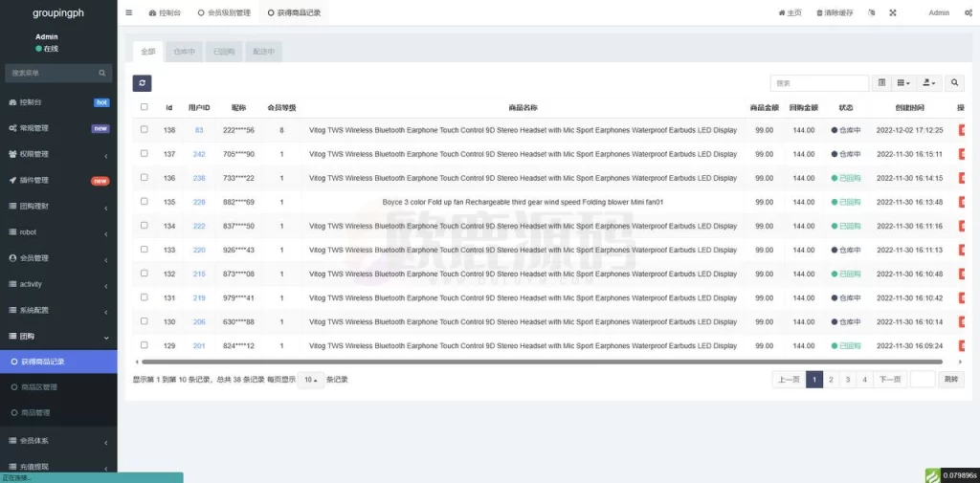Click the language switch icon in top bar
This screenshot has height=483, width=980.
click(872, 12)
